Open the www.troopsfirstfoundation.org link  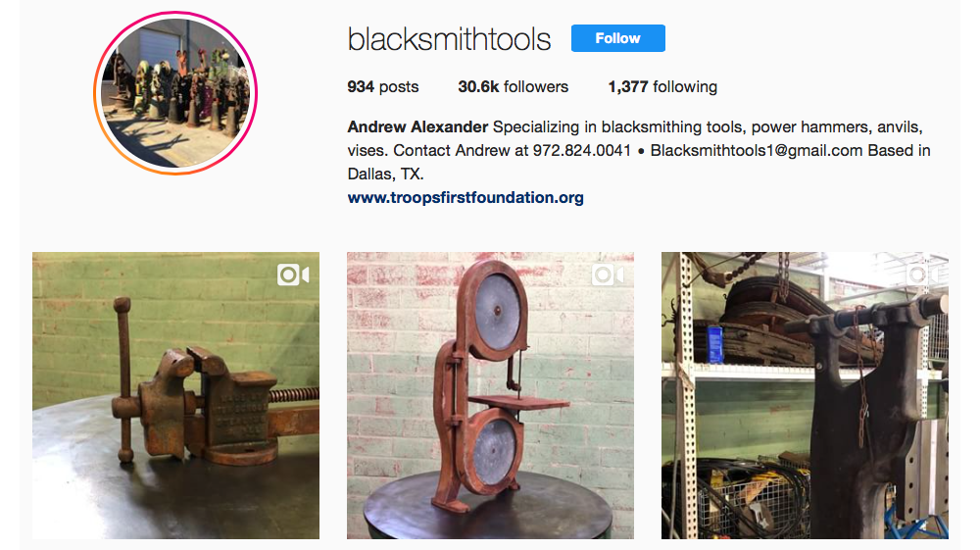pyautogui.click(x=465, y=197)
